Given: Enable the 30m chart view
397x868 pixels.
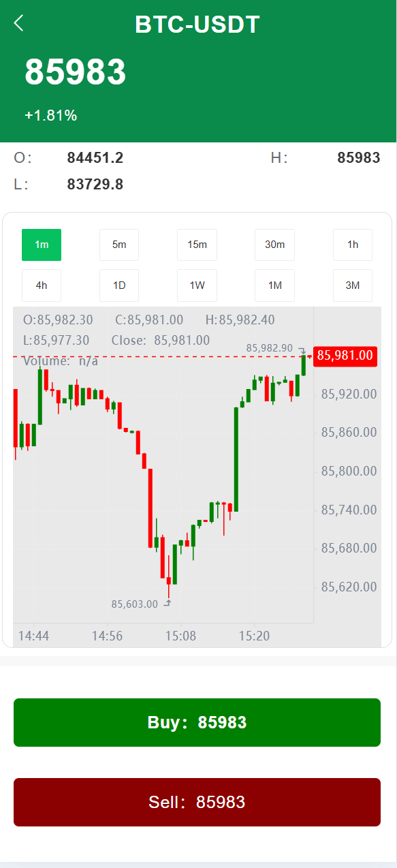Looking at the screenshot, I should click(274, 245).
